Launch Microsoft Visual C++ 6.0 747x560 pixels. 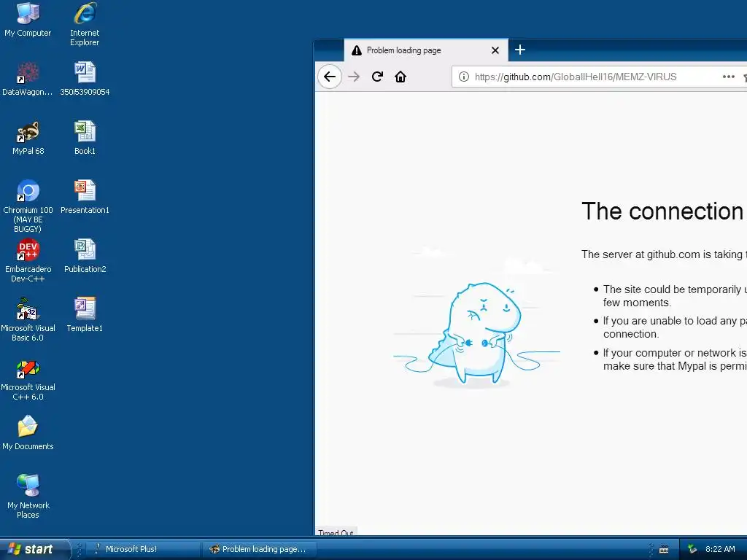coord(28,379)
